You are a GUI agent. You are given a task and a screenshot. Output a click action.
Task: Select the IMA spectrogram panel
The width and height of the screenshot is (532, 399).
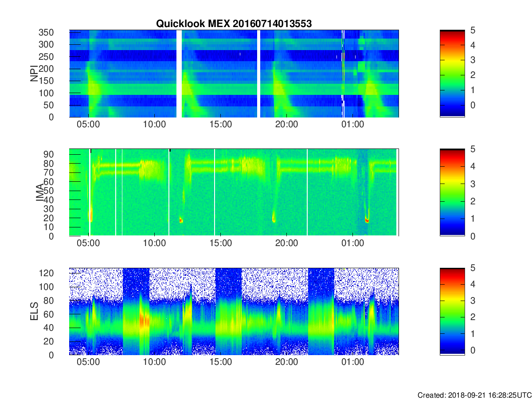(234, 192)
